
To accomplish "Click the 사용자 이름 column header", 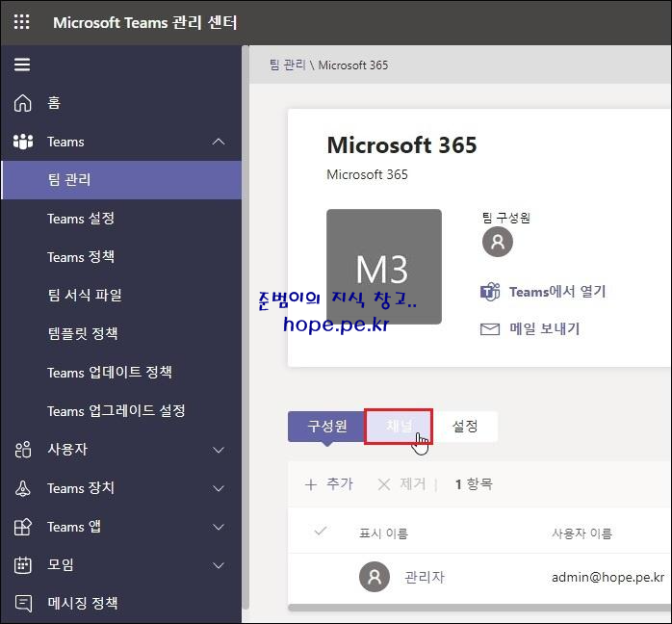I will [582, 533].
